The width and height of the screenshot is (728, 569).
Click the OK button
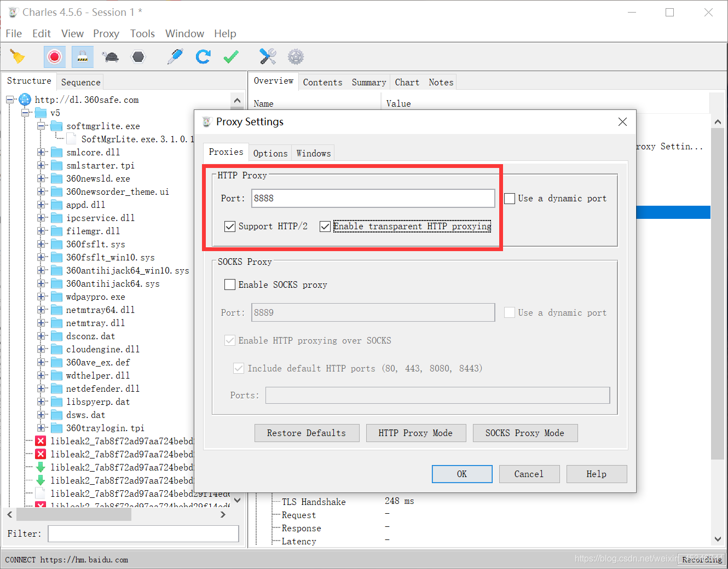pyautogui.click(x=462, y=474)
